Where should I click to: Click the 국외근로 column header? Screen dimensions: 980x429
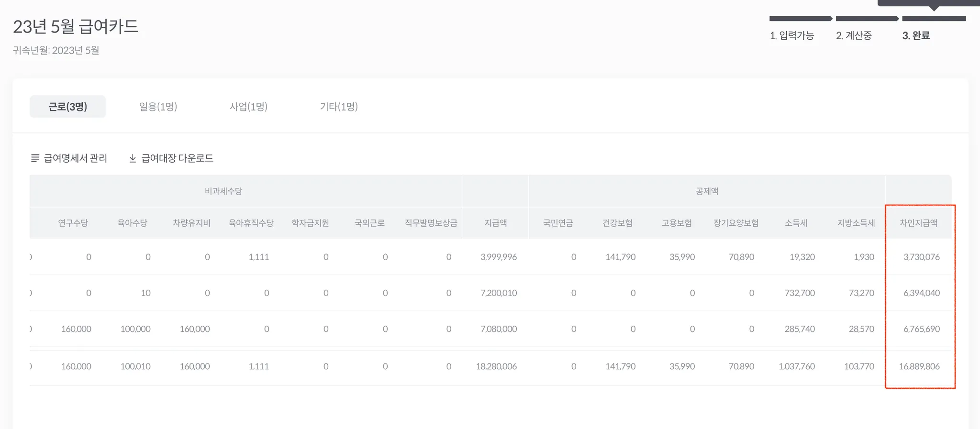(x=369, y=223)
